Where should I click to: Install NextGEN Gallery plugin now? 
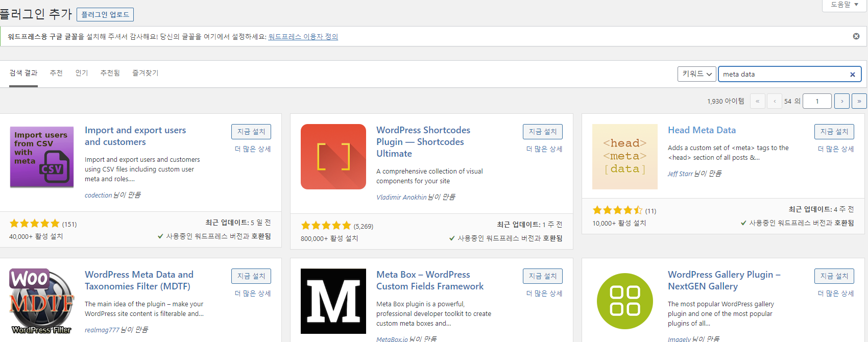coord(834,276)
